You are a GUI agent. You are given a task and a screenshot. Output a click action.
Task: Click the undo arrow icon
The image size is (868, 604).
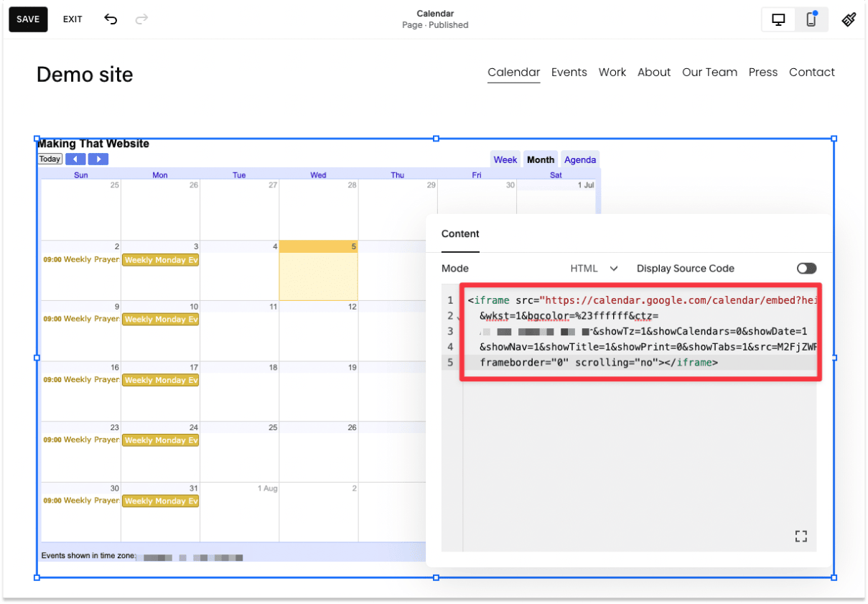(111, 19)
